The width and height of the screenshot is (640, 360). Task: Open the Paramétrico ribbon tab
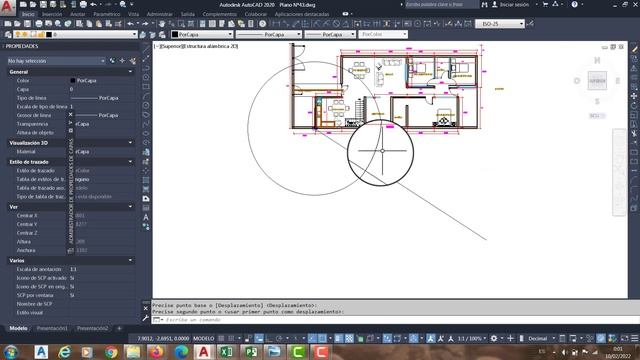point(107,14)
